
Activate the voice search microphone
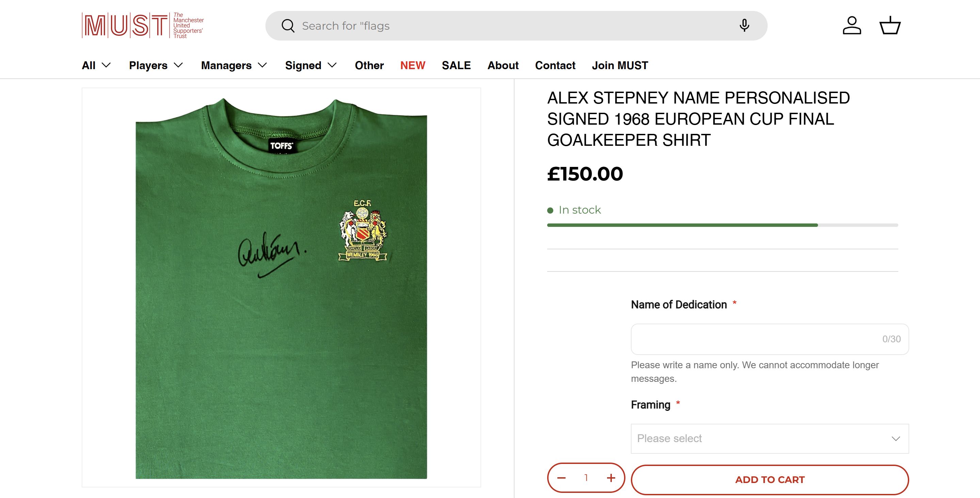pyautogui.click(x=744, y=26)
